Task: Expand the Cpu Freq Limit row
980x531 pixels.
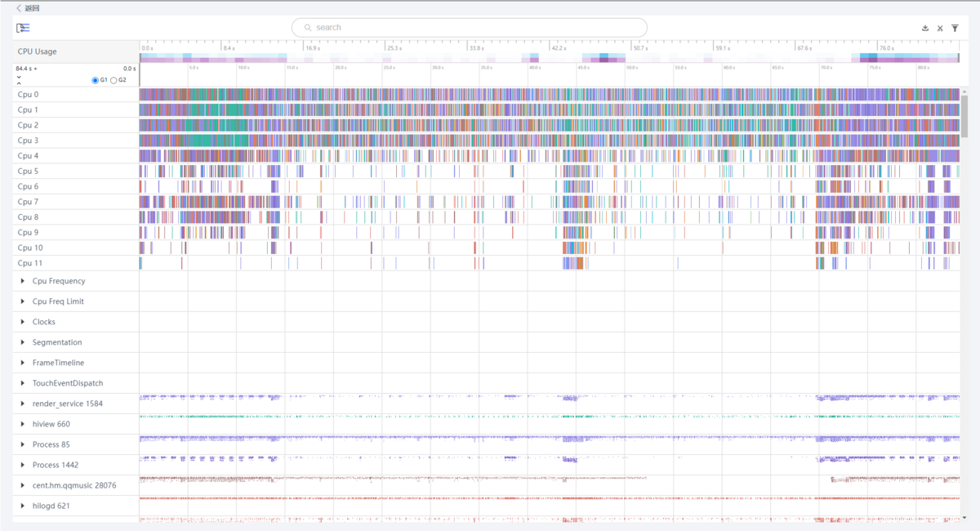Action: pyautogui.click(x=23, y=301)
